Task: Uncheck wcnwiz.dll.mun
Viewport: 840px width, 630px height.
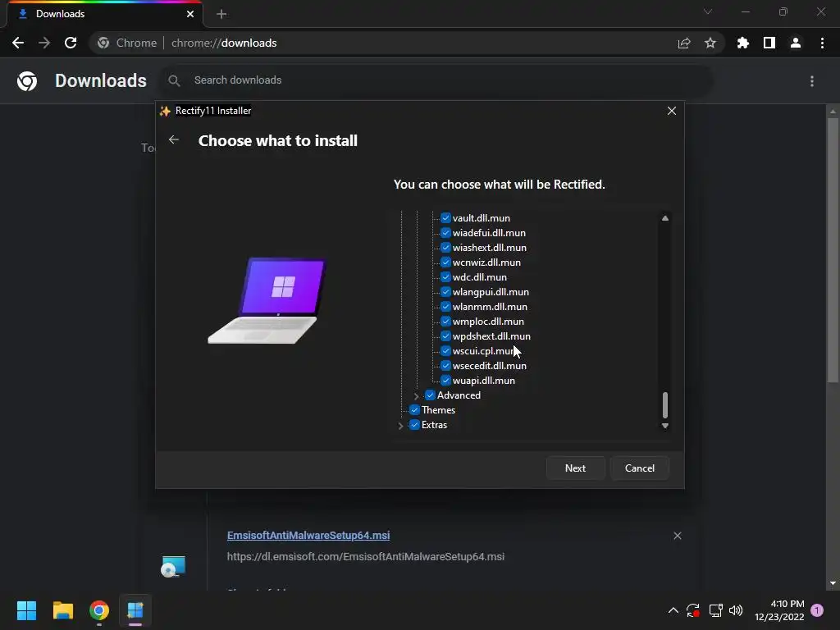Action: click(x=445, y=262)
